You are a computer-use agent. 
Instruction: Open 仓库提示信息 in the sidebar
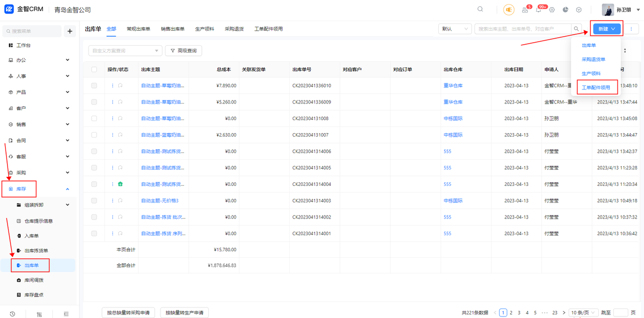pos(39,221)
